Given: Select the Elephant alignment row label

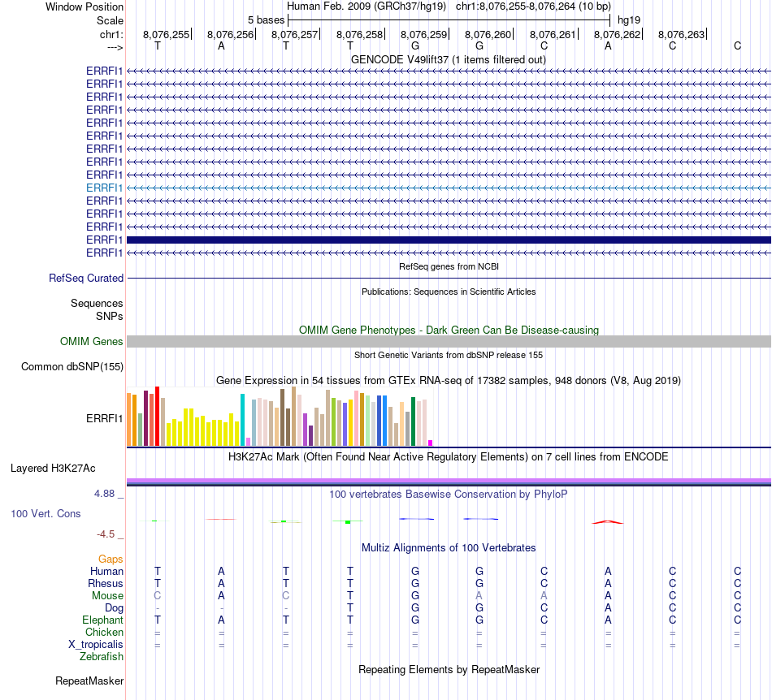Looking at the screenshot, I should 102,620.
